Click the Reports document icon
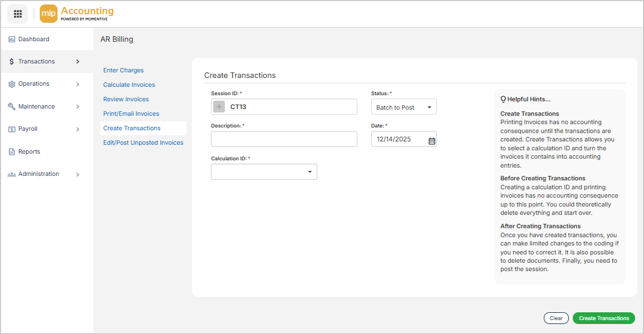The height and width of the screenshot is (334, 644). coord(12,151)
